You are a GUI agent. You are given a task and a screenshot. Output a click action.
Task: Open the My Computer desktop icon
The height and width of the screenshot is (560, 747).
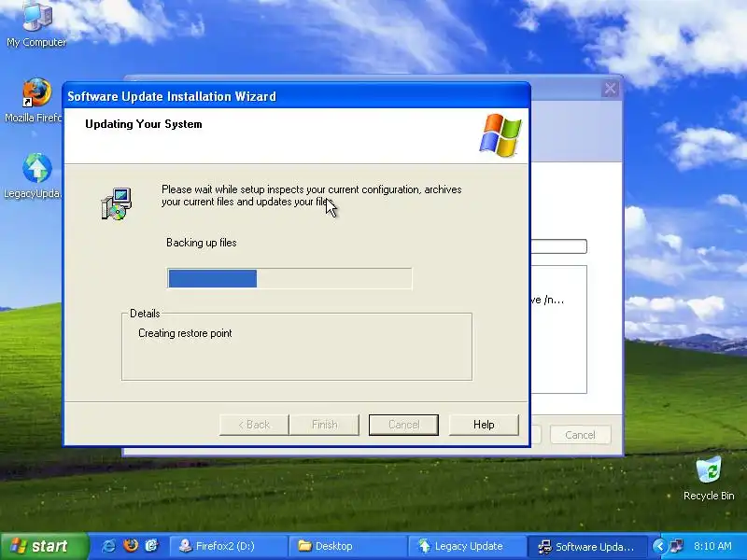(36, 24)
